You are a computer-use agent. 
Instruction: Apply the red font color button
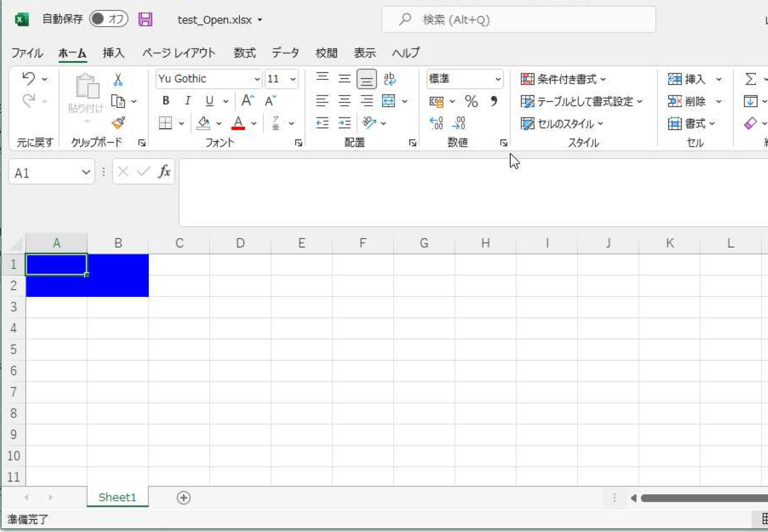click(239, 123)
